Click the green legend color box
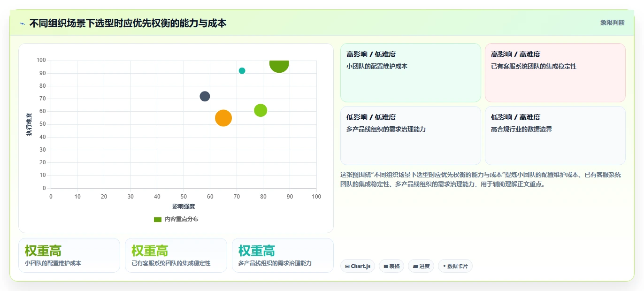644x291 pixels. click(x=158, y=219)
